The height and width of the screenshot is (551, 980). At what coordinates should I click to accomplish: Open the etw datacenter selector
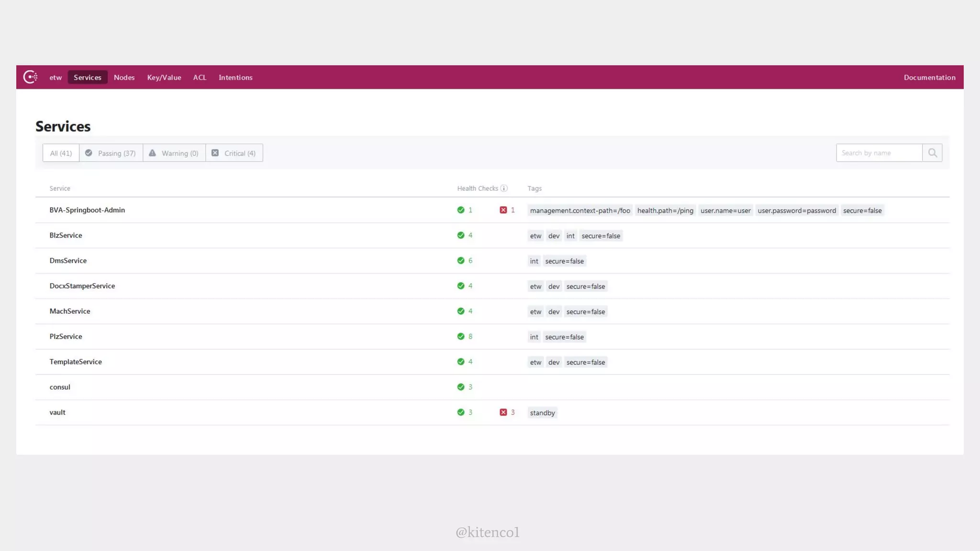click(56, 77)
